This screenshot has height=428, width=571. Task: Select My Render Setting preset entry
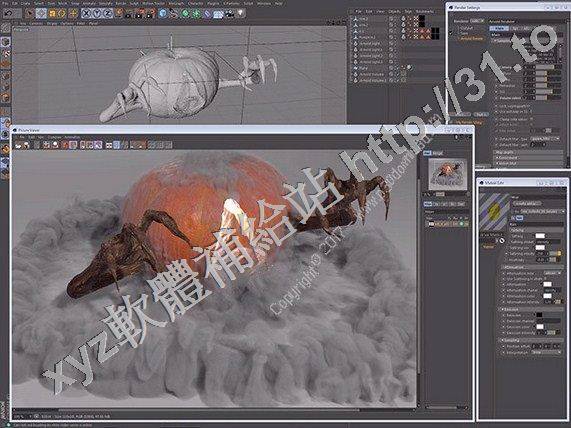[x=469, y=122]
